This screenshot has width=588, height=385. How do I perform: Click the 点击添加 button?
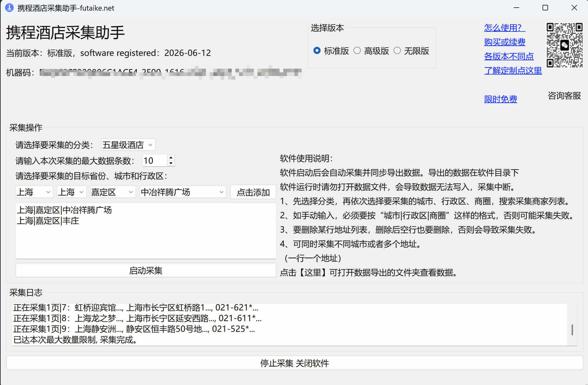coord(253,192)
